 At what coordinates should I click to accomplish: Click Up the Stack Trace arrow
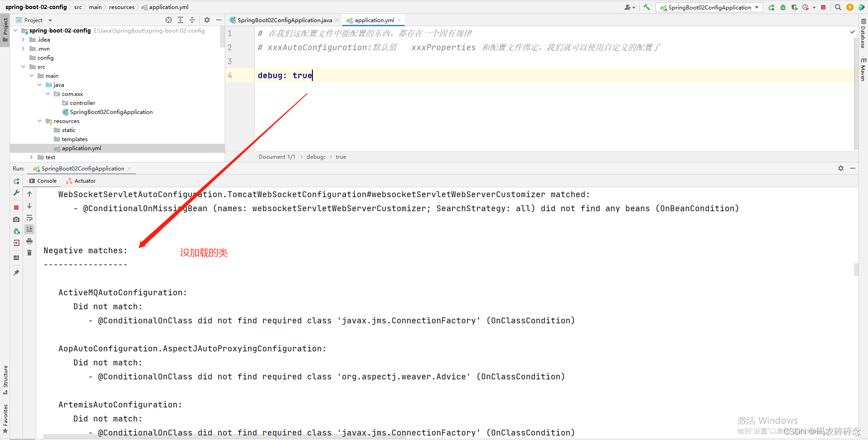coord(29,194)
